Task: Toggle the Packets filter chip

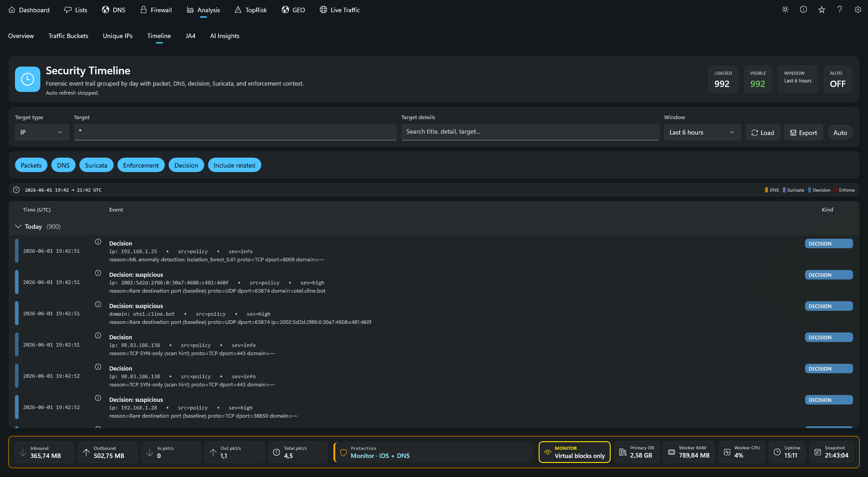Action: pyautogui.click(x=31, y=165)
